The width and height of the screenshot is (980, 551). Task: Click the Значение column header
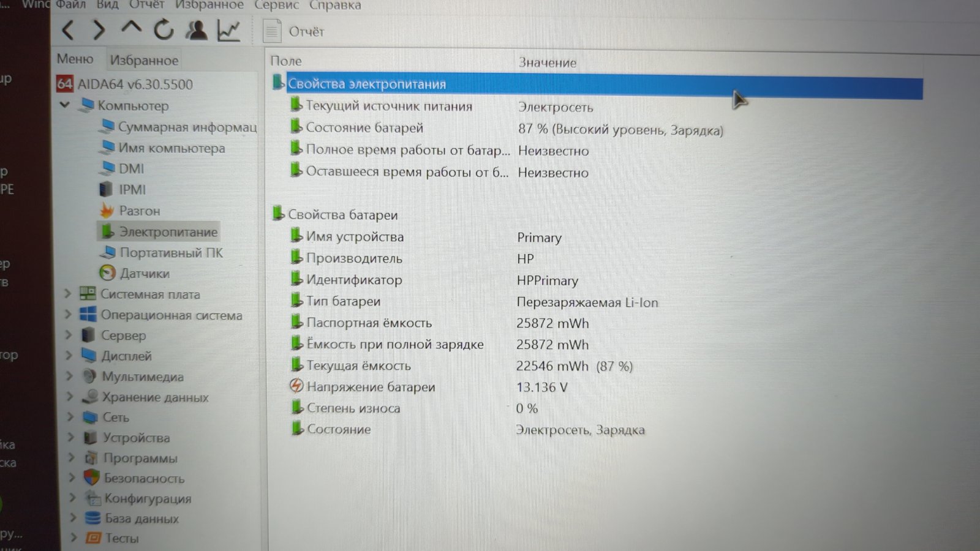[x=547, y=62]
